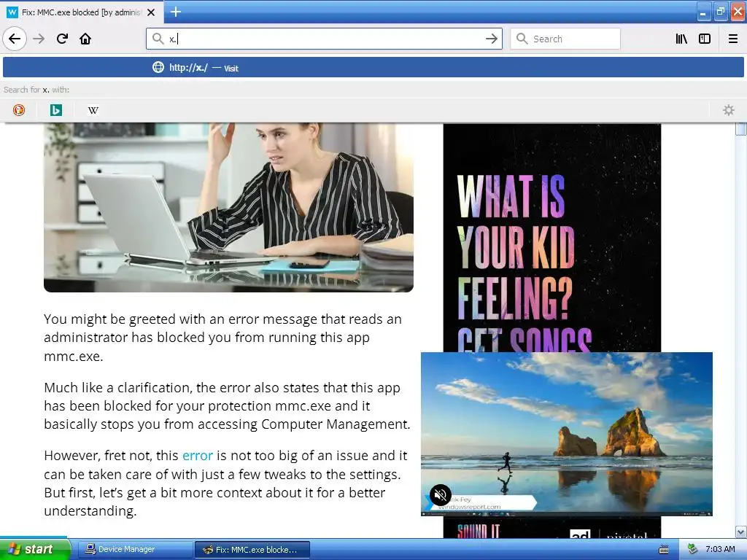The width and height of the screenshot is (747, 560).
Task: Click the system tray keyboard icon
Action: tap(664, 550)
